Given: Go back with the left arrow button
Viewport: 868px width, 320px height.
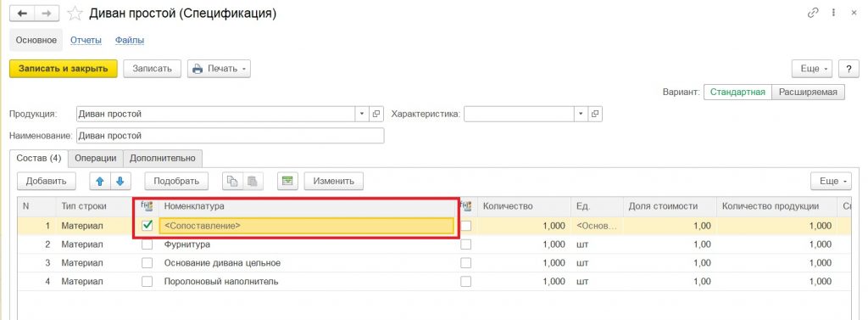Looking at the screenshot, I should tap(23, 14).
